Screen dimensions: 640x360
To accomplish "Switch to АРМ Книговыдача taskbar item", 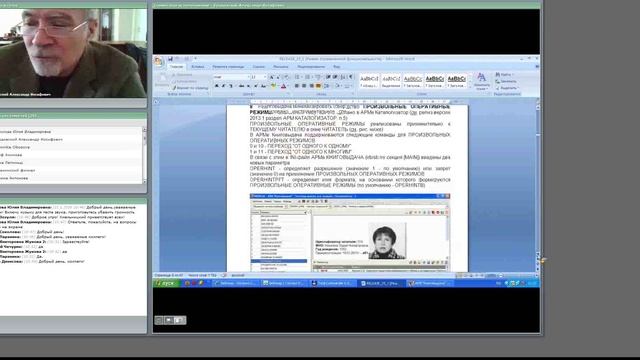I will tap(430, 283).
